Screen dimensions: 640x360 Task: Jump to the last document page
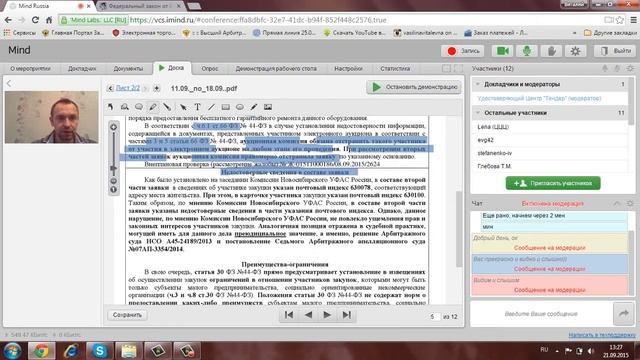coord(347,315)
